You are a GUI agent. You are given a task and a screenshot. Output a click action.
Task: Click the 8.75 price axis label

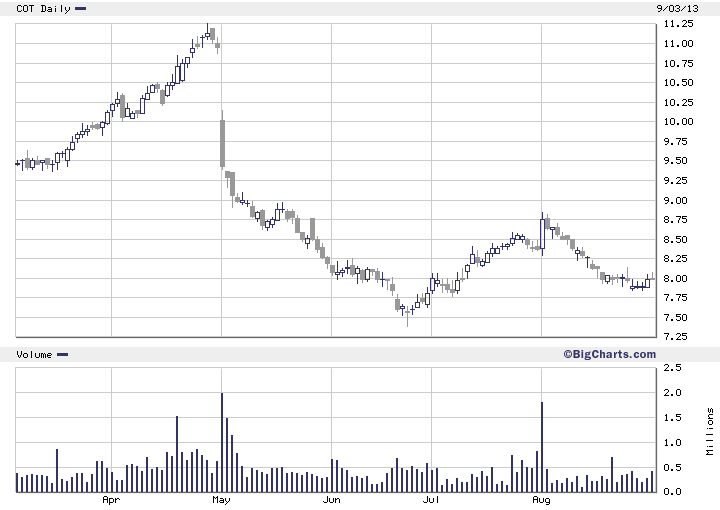point(675,219)
